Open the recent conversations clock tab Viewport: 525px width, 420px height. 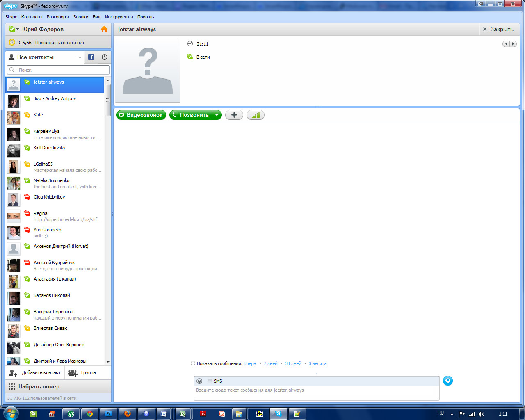105,57
